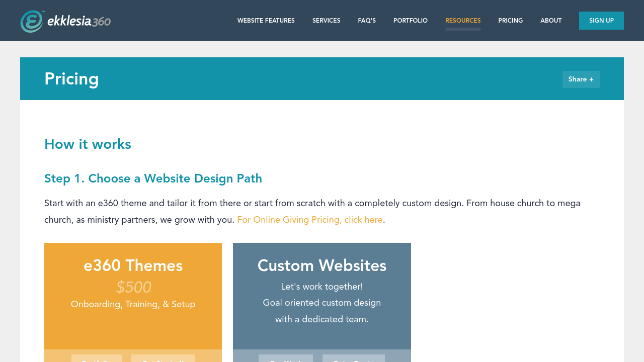Follow the Online Giving Pricing link

309,220
